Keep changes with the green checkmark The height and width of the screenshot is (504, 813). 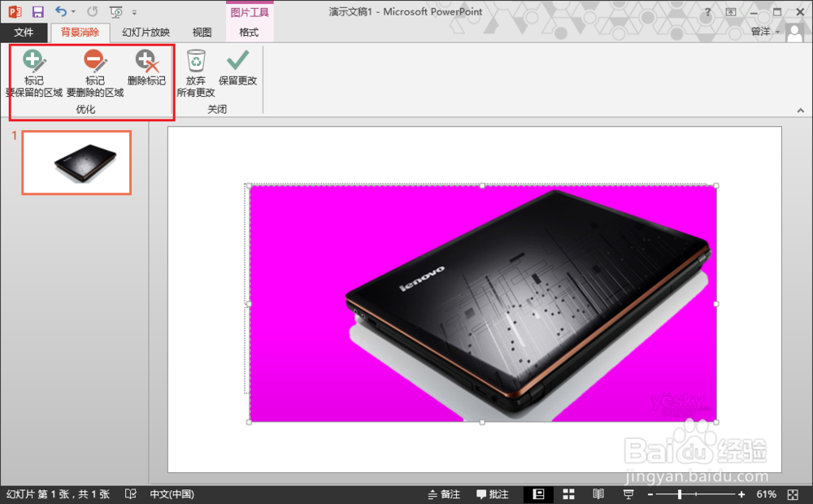click(238, 67)
